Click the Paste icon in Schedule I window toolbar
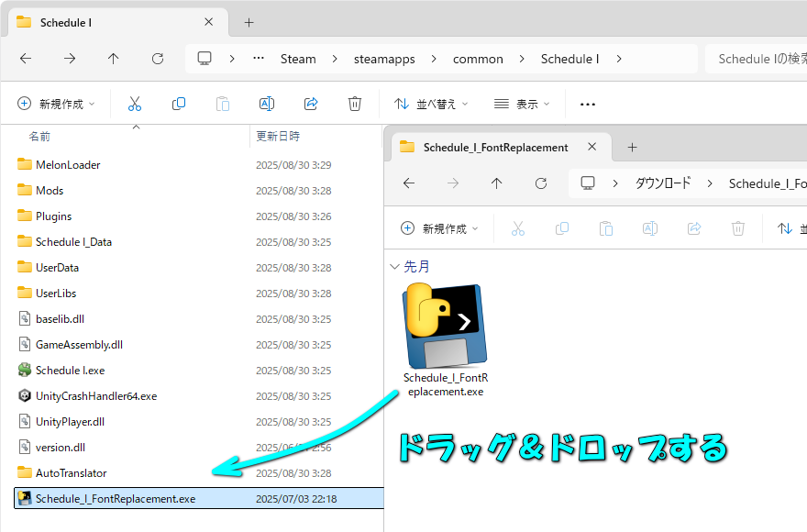Viewport: 807px width, 532px height. [222, 104]
